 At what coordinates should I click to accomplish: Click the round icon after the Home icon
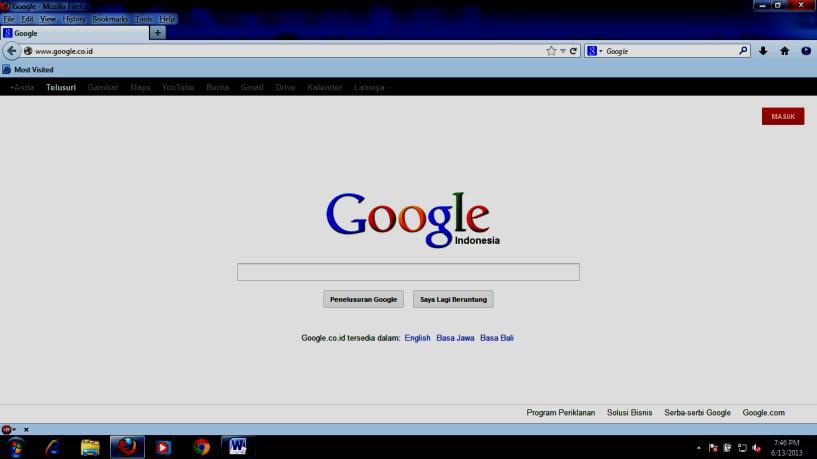pos(806,51)
